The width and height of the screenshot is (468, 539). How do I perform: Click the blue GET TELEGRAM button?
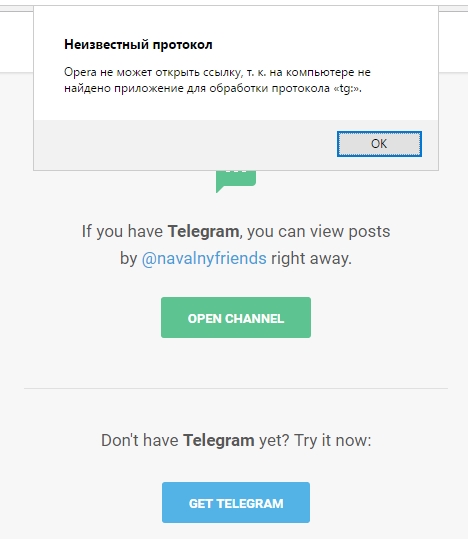pos(236,503)
